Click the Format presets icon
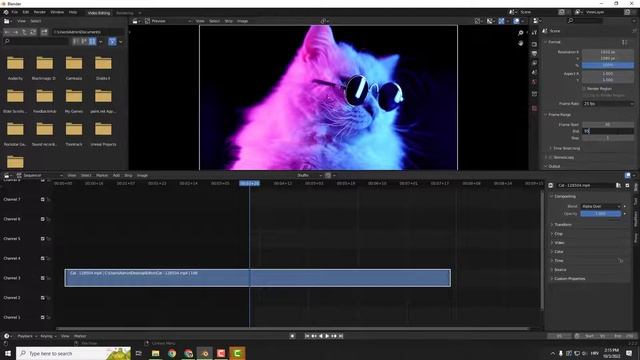This screenshot has width=640, height=360. [624, 42]
